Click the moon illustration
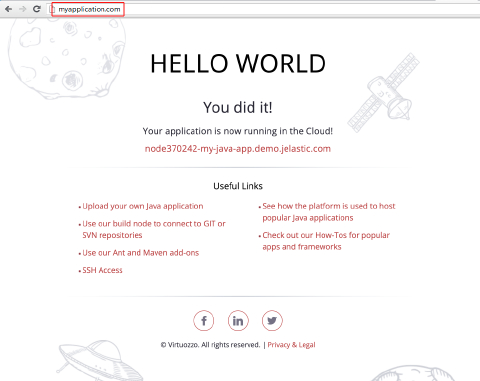The width and height of the screenshot is (480, 381). (67, 58)
